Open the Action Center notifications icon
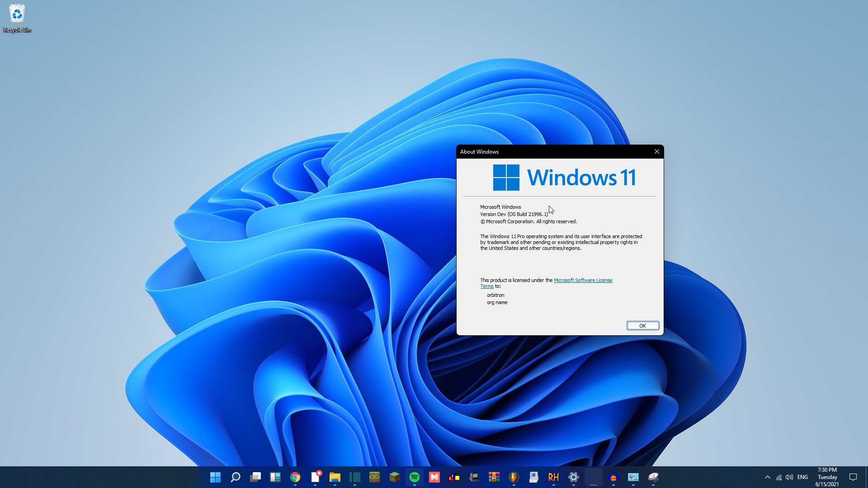 click(x=853, y=477)
